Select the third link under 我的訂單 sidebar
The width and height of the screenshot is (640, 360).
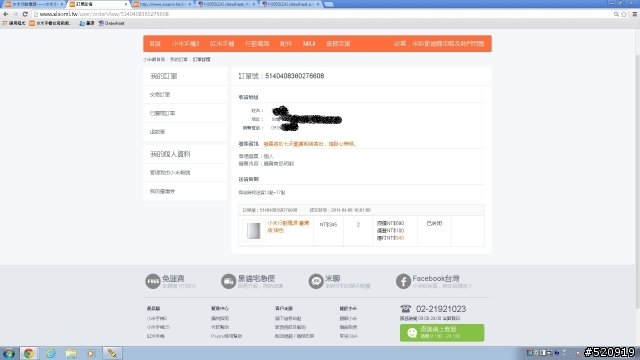pyautogui.click(x=157, y=132)
